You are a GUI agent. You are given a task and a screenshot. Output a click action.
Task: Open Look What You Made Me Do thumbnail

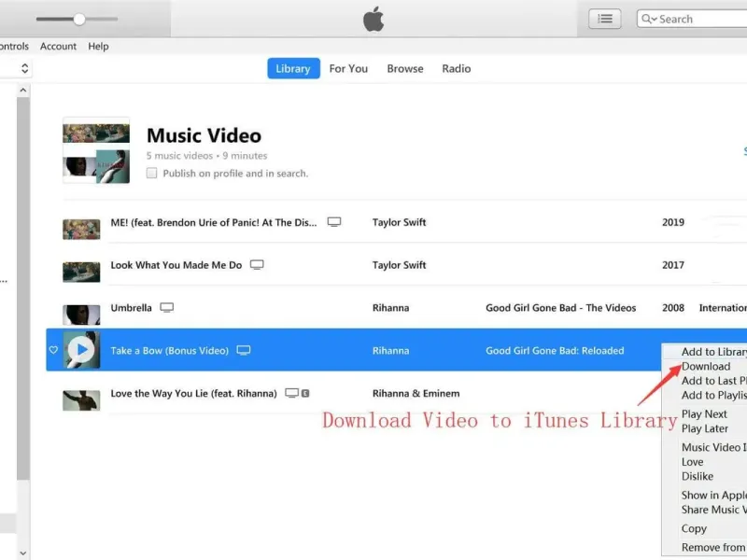click(81, 272)
